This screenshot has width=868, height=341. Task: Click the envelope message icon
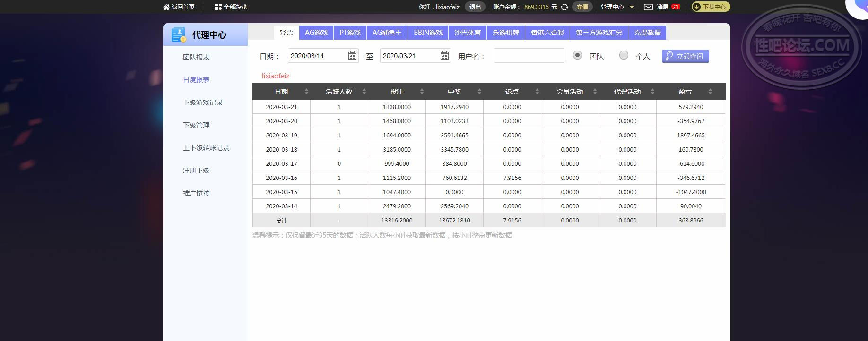[x=649, y=7]
